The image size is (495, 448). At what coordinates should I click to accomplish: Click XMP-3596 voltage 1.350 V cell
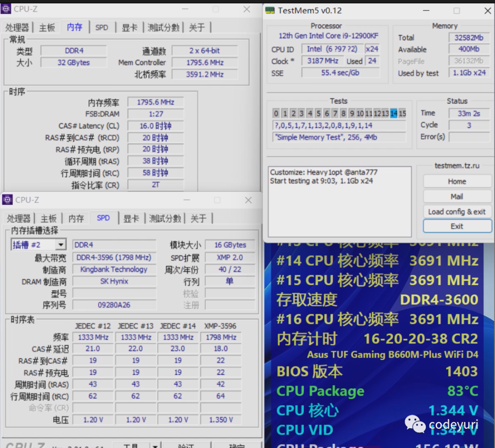220,420
